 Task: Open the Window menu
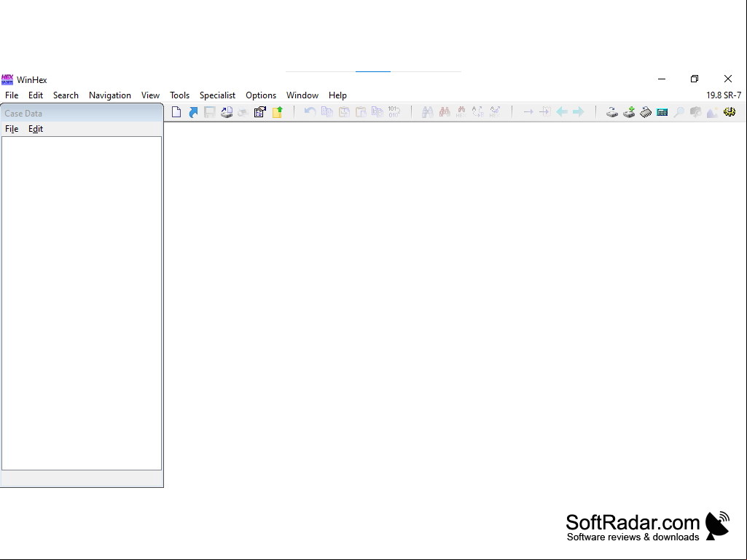coord(302,95)
